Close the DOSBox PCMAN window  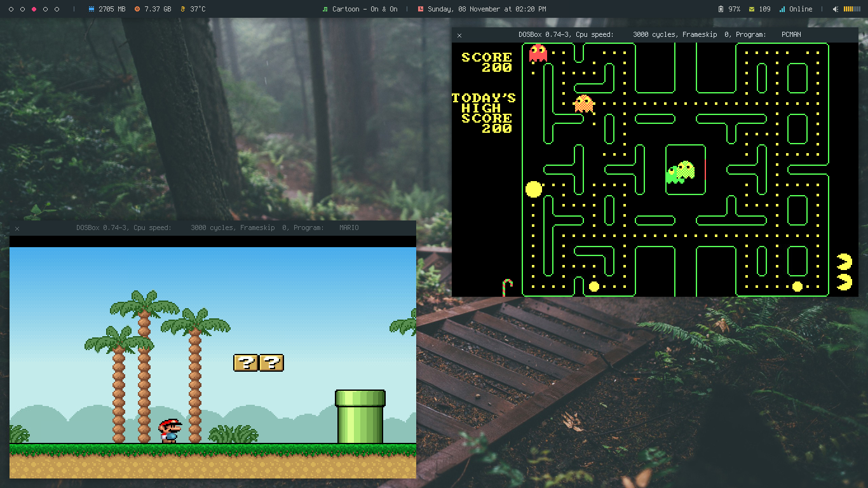pos(459,35)
